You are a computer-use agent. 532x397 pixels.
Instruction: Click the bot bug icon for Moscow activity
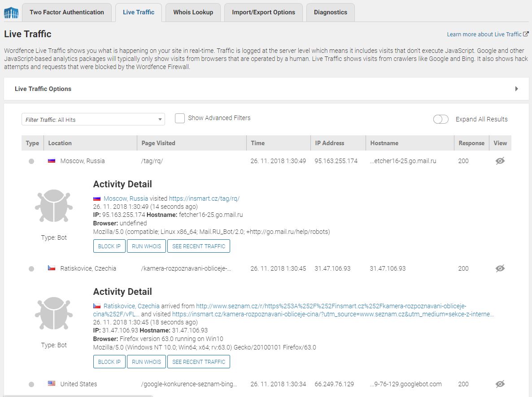pyautogui.click(x=54, y=206)
